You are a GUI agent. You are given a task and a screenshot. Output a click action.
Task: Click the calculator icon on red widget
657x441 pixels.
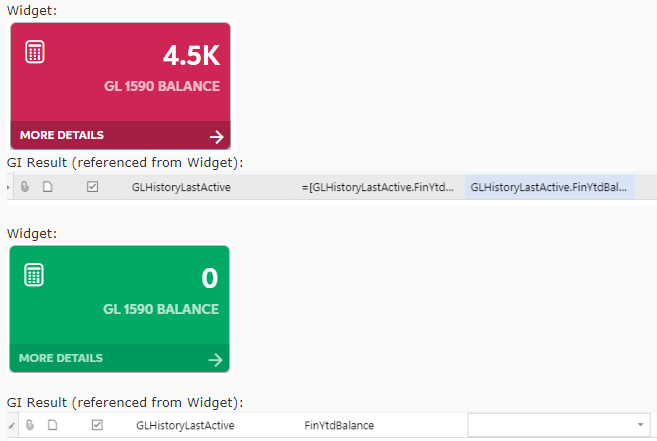35,52
